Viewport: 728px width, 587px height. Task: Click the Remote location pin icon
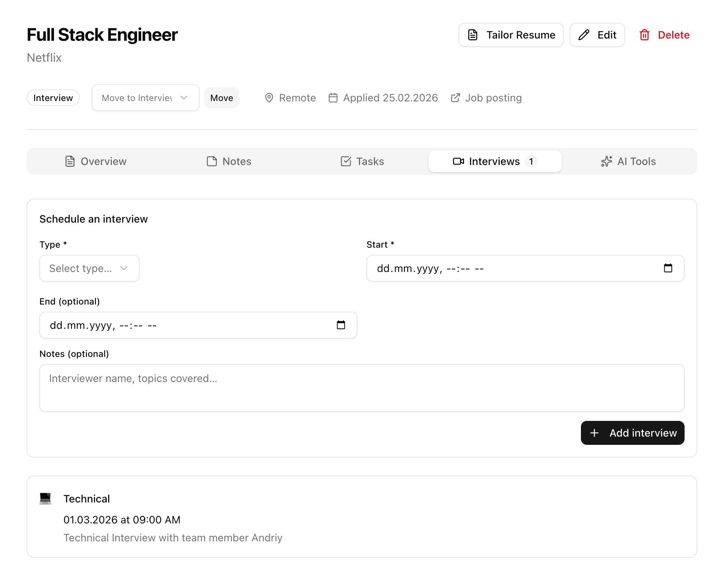click(x=269, y=98)
